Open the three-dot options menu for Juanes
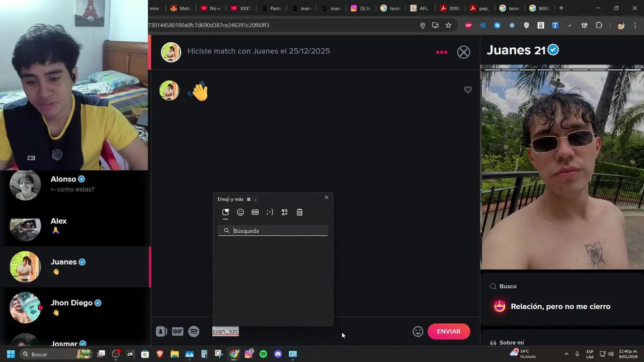This screenshot has height=362, width=644. tap(441, 52)
